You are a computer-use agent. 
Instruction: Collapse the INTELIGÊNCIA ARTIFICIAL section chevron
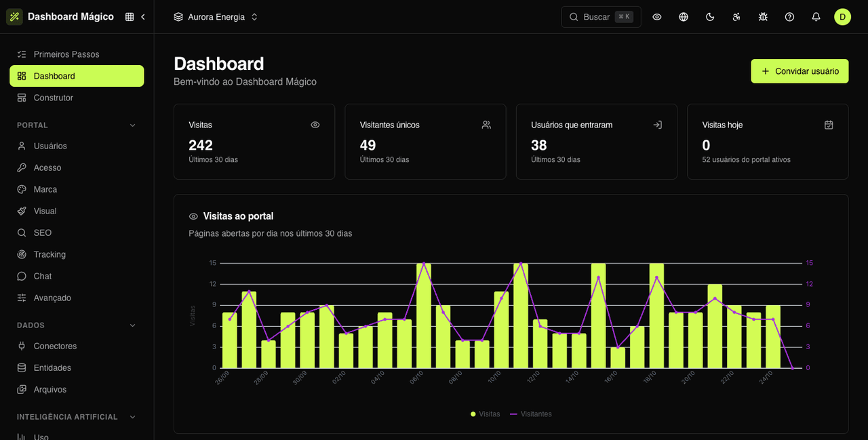tap(133, 417)
